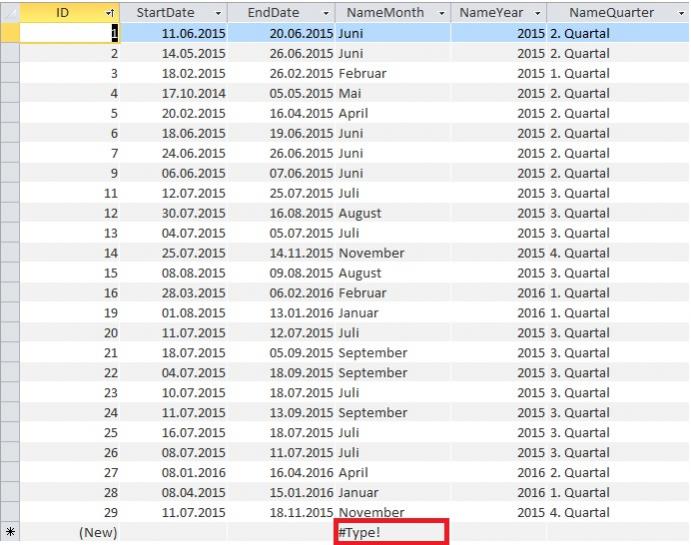Click the Mai month cell
The image size is (691, 545).
point(393,93)
